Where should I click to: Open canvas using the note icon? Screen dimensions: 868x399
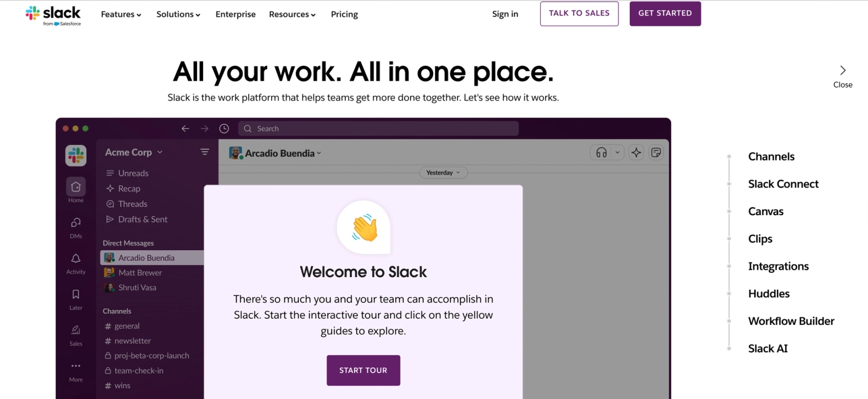pyautogui.click(x=656, y=153)
